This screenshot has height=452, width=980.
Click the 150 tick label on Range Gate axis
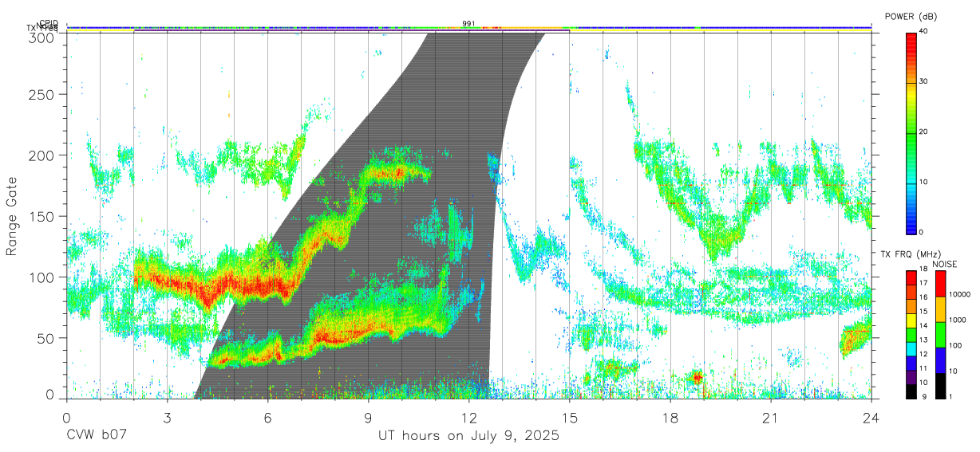pos(41,216)
